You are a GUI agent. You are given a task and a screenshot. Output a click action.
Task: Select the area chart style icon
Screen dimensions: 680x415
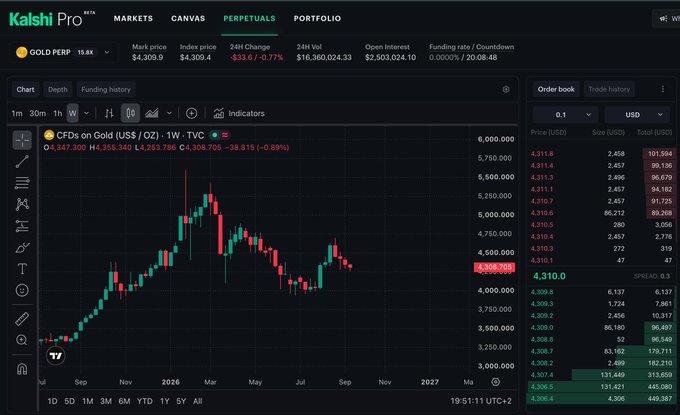point(151,113)
